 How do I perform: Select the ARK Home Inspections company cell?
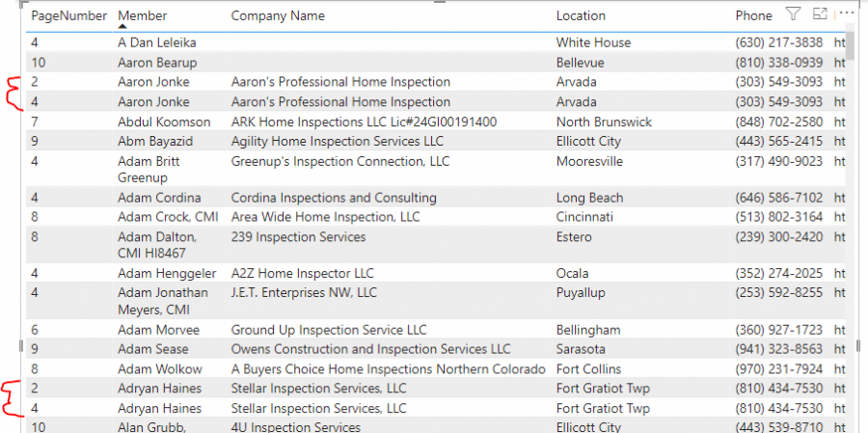[364, 122]
